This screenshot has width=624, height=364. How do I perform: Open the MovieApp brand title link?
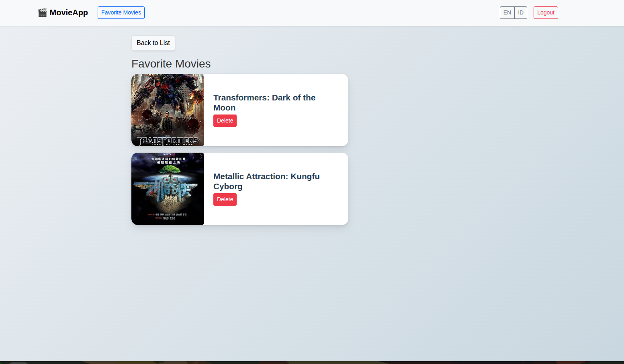tap(63, 12)
